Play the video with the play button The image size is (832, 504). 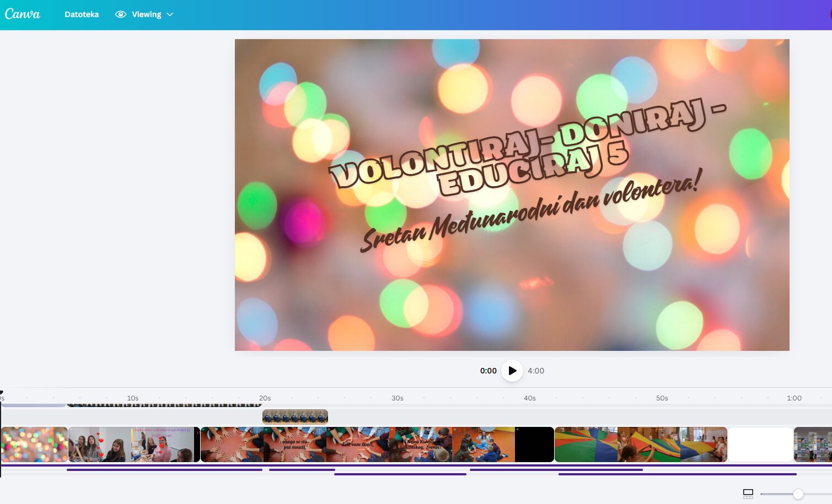pyautogui.click(x=512, y=371)
